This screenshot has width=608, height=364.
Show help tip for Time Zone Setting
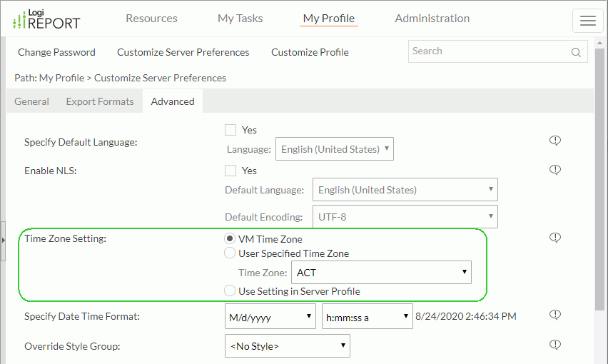point(555,238)
